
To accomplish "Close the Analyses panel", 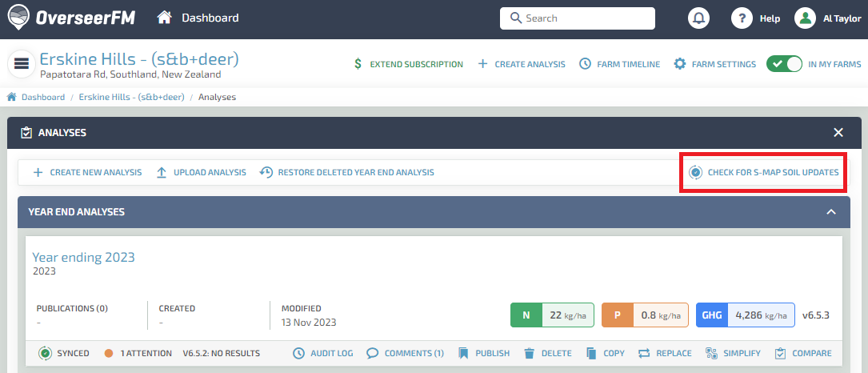I will [838, 132].
